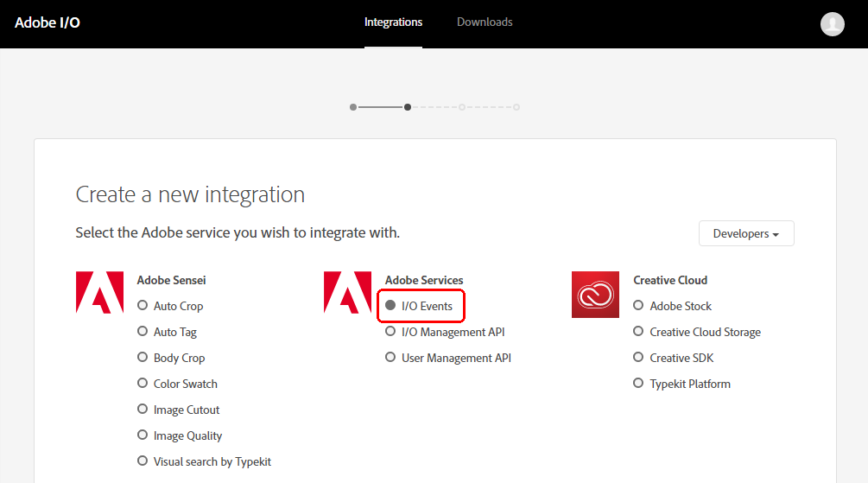Click the current second step dot
868x483 pixels.
point(408,107)
